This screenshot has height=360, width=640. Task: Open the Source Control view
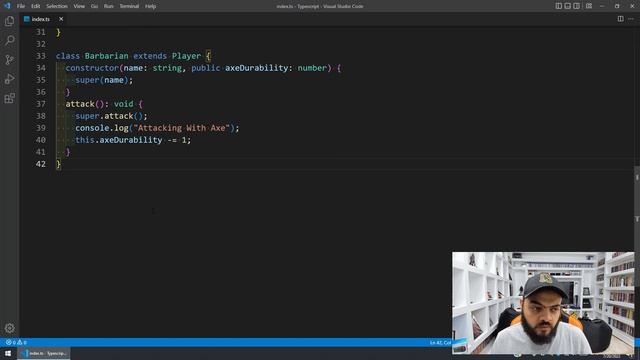pos(9,60)
